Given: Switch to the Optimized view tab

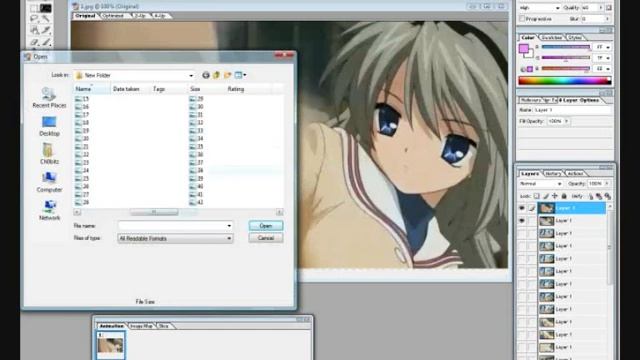Looking at the screenshot, I should 113,16.
